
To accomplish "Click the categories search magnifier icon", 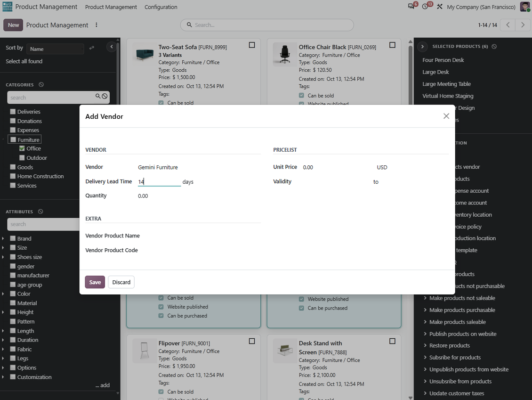I will click(x=98, y=97).
